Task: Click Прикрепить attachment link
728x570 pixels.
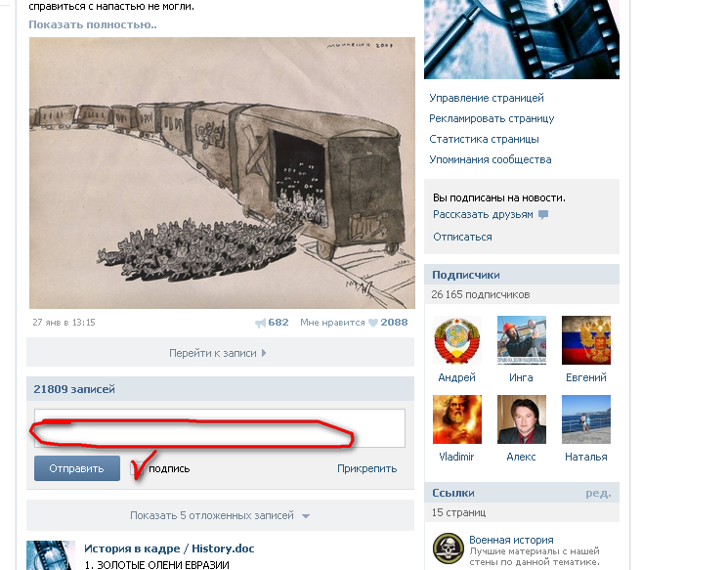Action: [x=366, y=468]
